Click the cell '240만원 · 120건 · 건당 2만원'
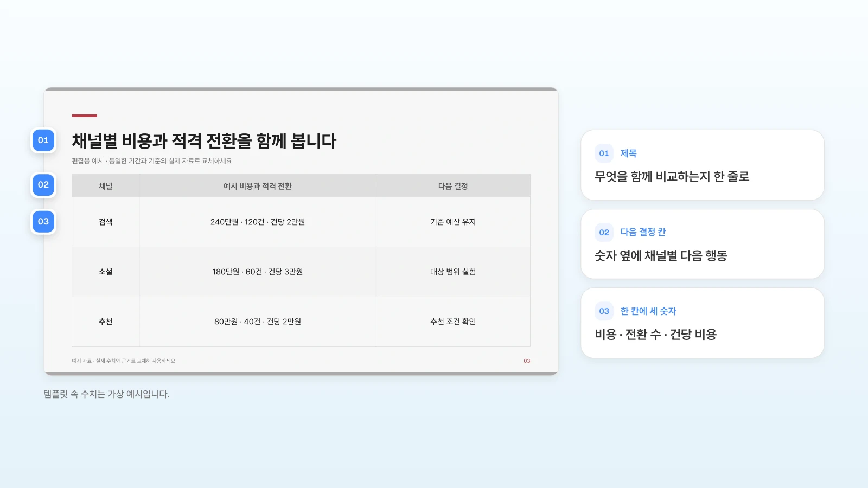The image size is (868, 488). click(x=258, y=222)
